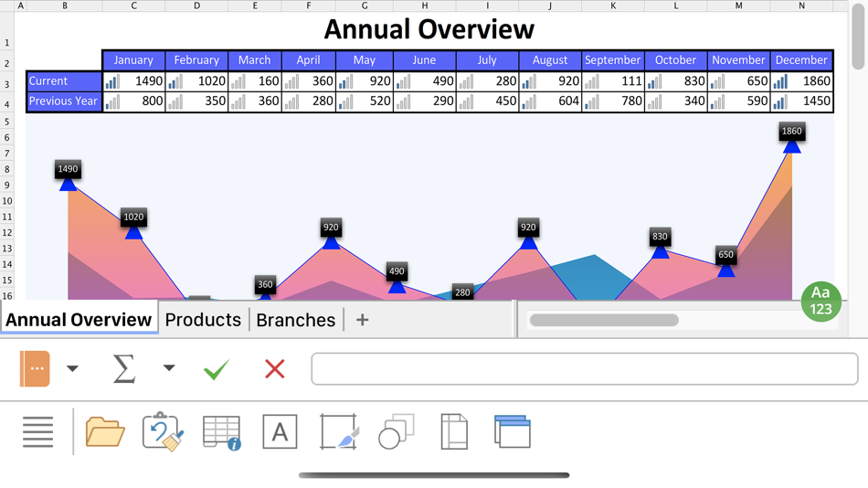
Task: Select the Current row label cell
Action: pos(64,80)
